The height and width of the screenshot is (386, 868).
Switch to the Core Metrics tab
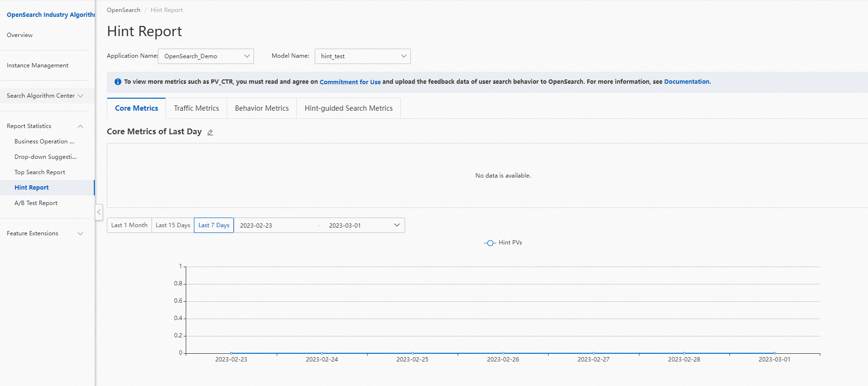137,108
